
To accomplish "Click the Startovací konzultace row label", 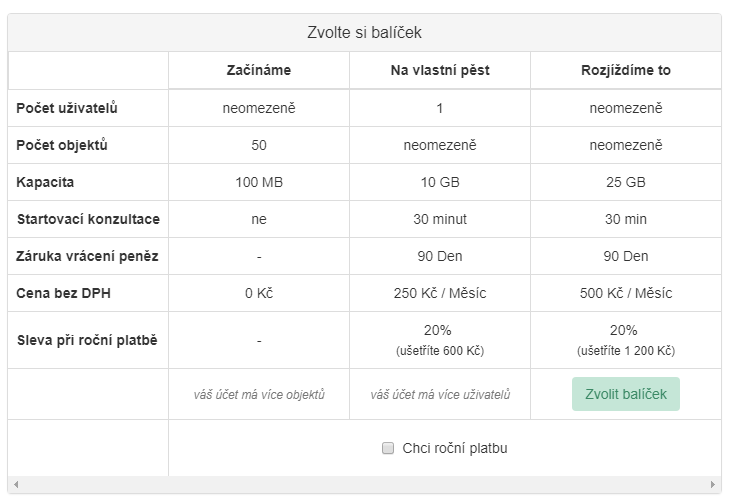I will coord(88,219).
